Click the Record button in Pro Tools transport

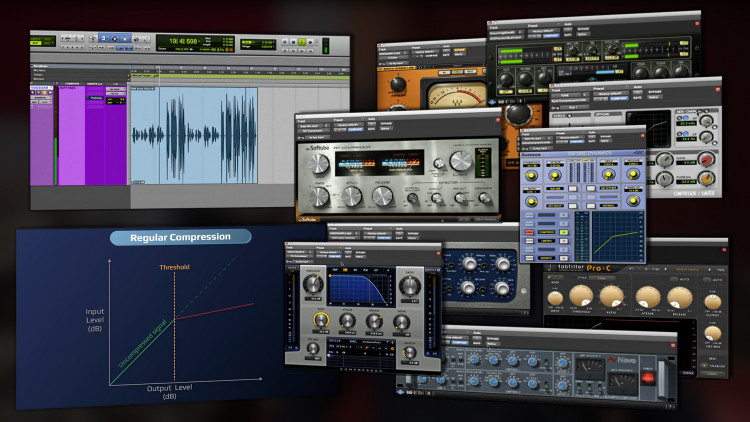310,42
